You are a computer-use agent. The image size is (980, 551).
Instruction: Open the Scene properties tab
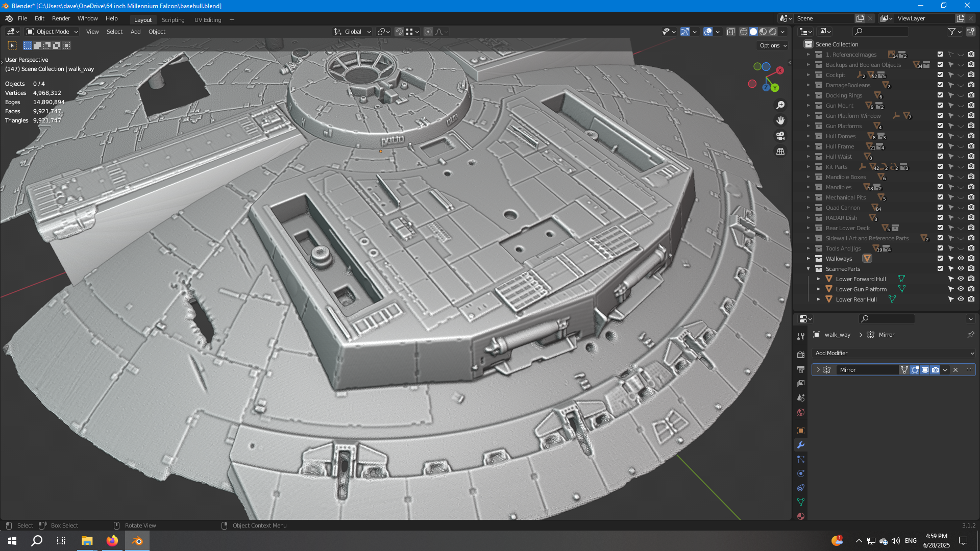(801, 397)
